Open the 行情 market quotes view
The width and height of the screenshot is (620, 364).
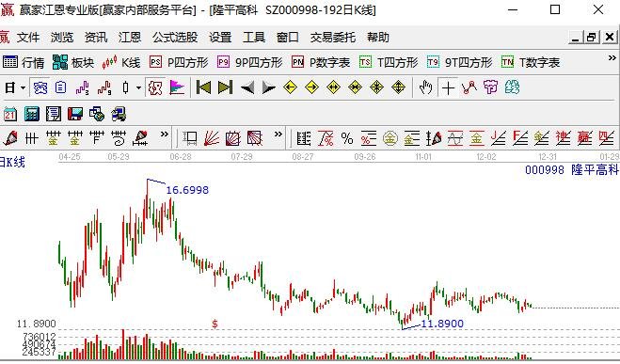(24, 62)
